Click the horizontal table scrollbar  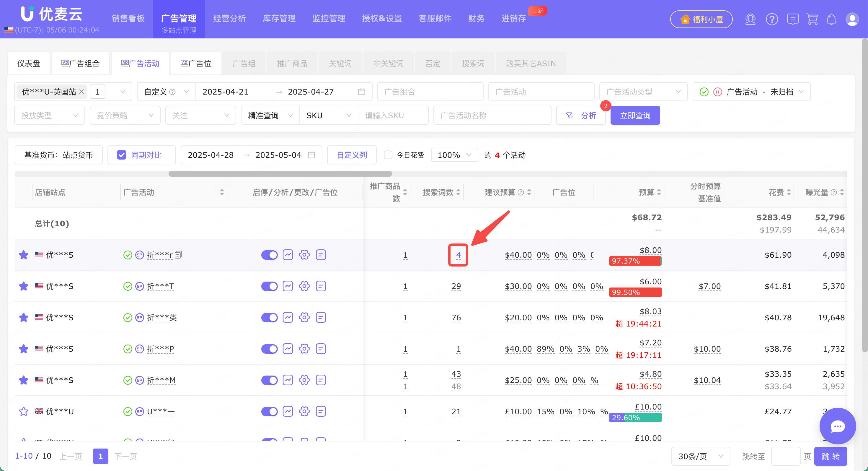point(280,174)
